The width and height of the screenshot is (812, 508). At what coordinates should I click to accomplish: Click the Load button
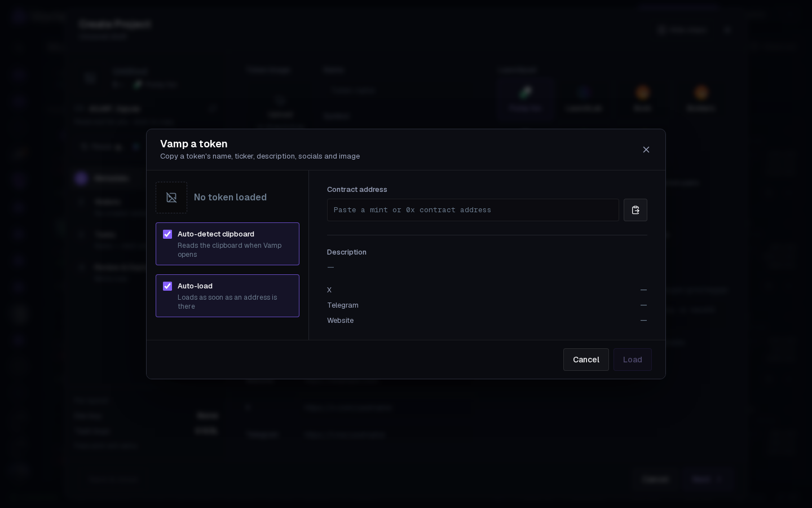(633, 360)
